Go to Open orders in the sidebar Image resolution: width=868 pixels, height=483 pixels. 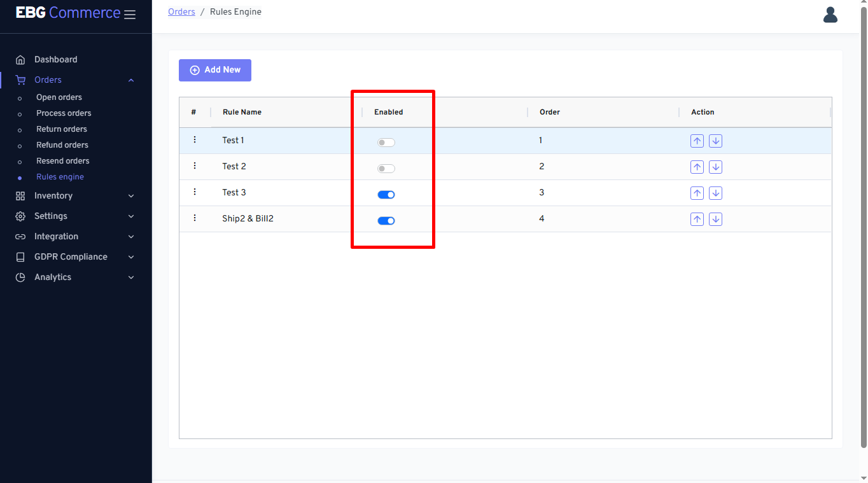(59, 97)
